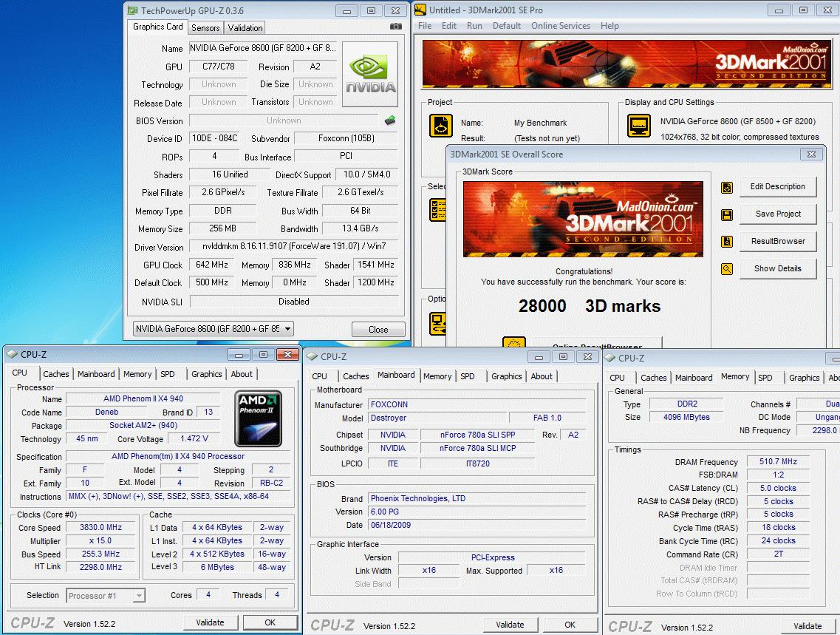Click the Show Details button
Screen dimensions: 840x635
778,268
